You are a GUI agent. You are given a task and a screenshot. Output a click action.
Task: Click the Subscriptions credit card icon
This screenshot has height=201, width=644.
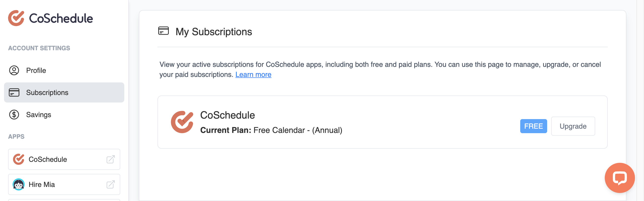pyautogui.click(x=14, y=92)
